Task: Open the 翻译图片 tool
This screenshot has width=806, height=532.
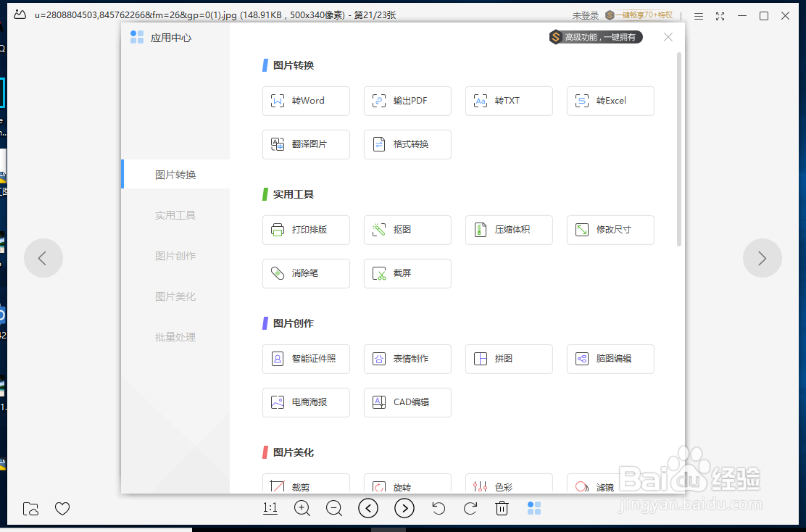Action: coord(306,144)
